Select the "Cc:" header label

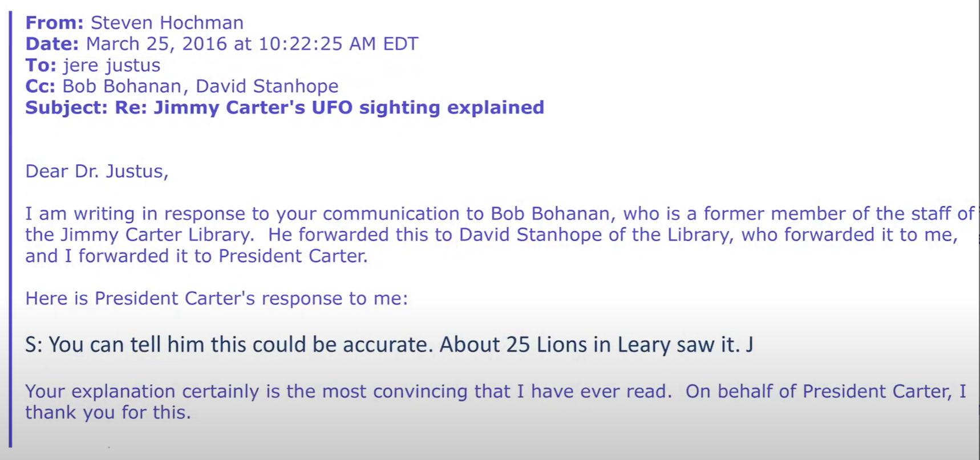pos(40,86)
